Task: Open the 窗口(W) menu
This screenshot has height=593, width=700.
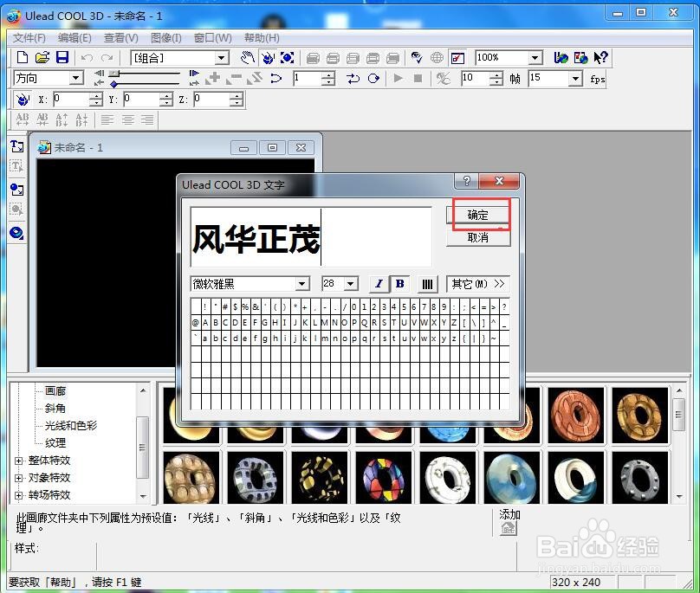Action: (213, 38)
